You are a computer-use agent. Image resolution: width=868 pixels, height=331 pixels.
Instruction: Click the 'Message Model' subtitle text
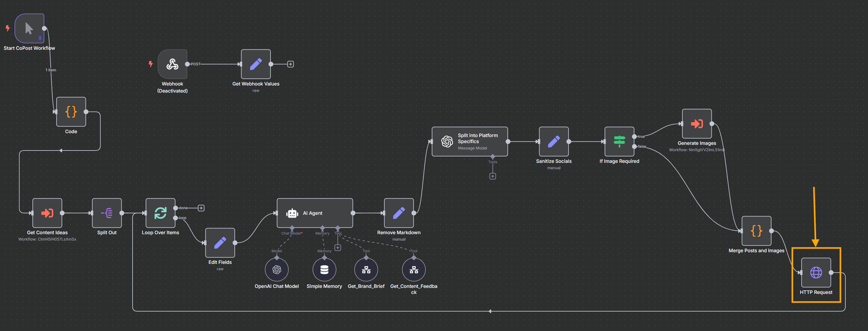pos(472,148)
